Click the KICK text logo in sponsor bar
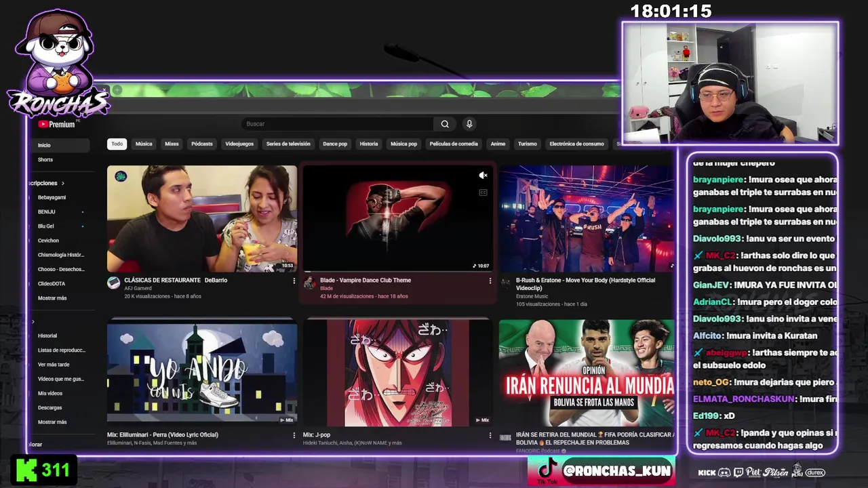This screenshot has width=868, height=488. [x=707, y=472]
